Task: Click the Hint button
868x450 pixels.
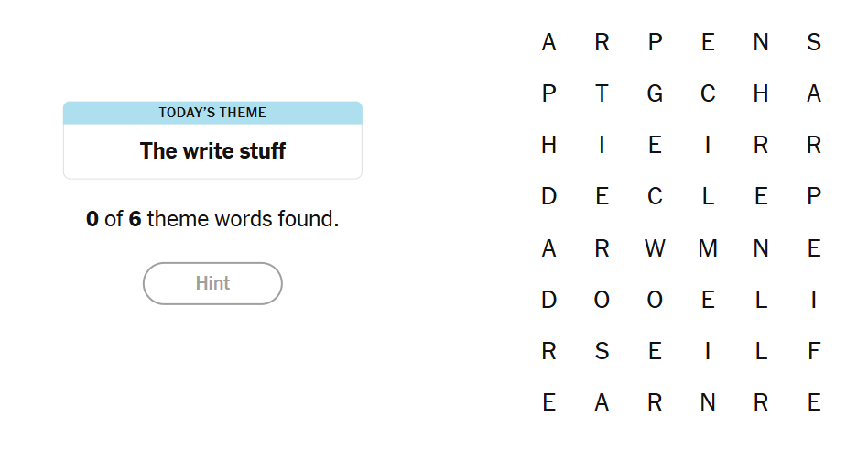Action: [x=212, y=283]
